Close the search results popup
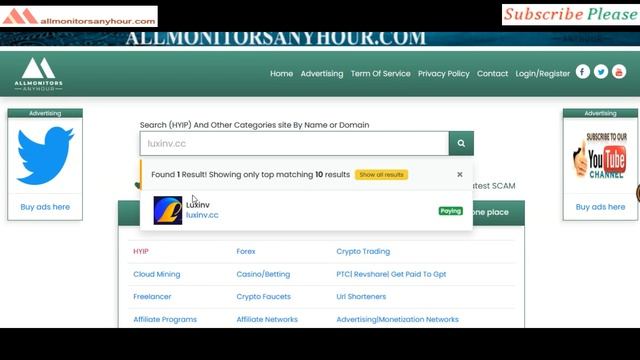Image resolution: width=640 pixels, height=360 pixels. (x=460, y=174)
